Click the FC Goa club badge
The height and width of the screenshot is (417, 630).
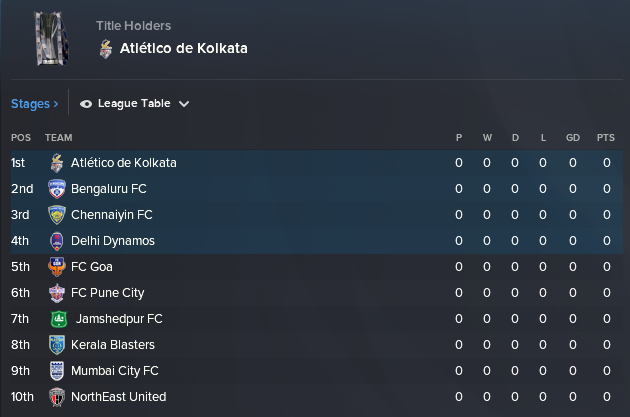(x=57, y=267)
